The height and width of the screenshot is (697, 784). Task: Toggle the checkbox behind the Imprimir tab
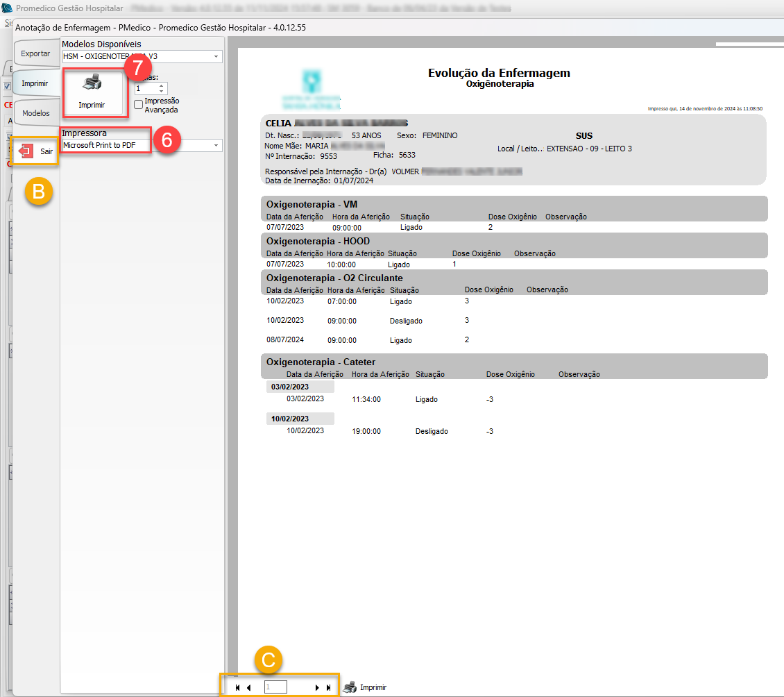point(7,86)
